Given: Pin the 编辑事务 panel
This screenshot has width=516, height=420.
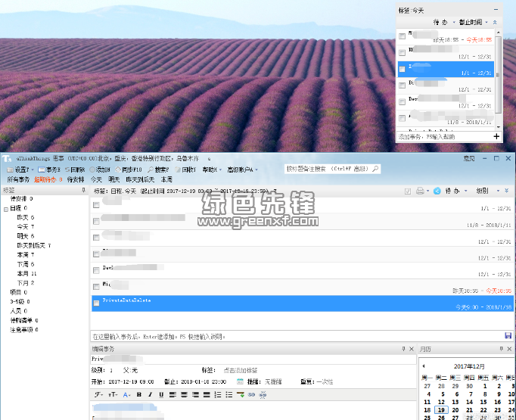Looking at the screenshot, I should pos(403,349).
